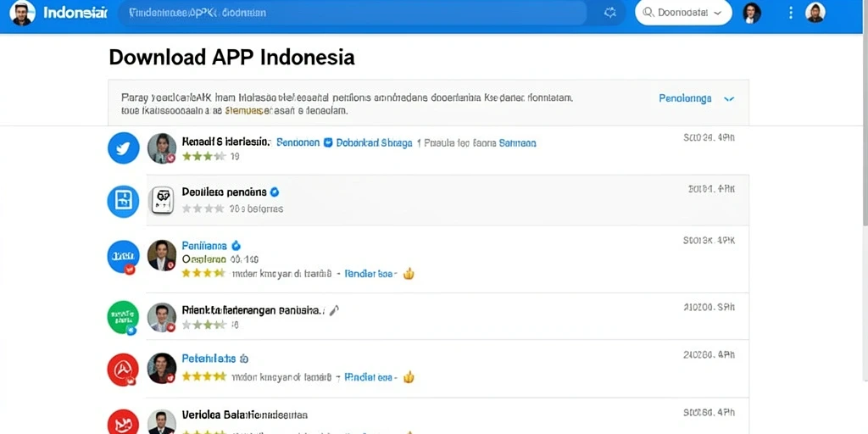Open the blue circle icon beside Peniilanos
The image size is (868, 434).
click(123, 257)
